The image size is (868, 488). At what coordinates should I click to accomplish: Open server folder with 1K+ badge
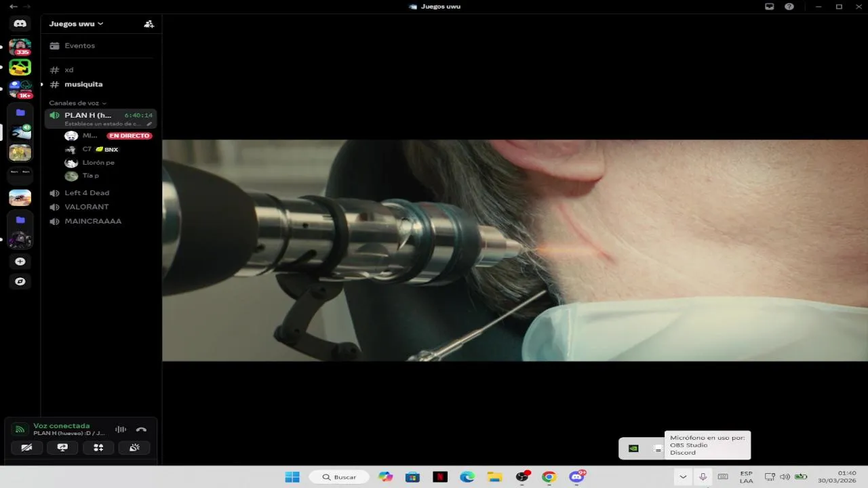tap(20, 89)
